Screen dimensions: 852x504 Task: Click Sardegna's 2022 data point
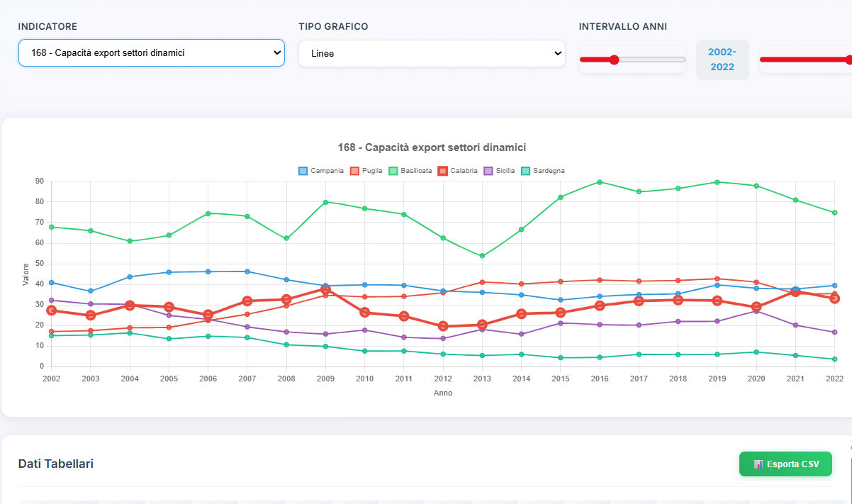[x=834, y=359]
